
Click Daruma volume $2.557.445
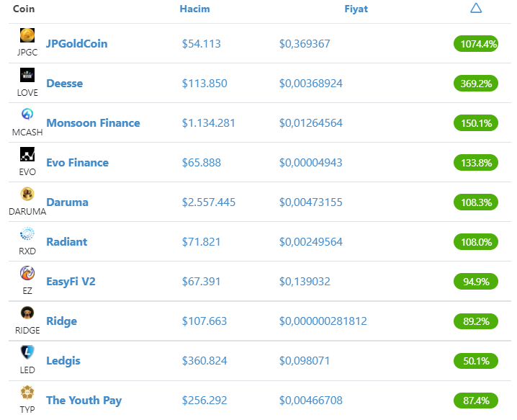click(x=208, y=202)
